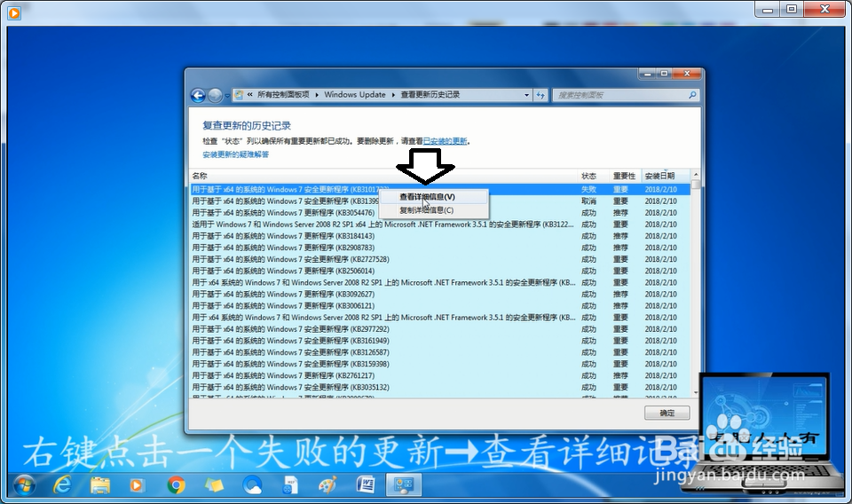Choose '查看详细信息(V)' from context menu
Viewport: 852px width, 504px height.
[x=427, y=197]
